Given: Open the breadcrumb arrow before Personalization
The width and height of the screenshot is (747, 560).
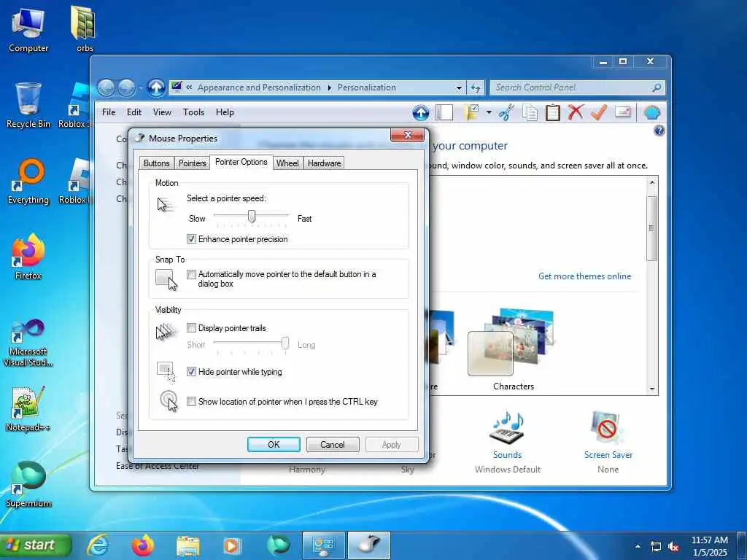Looking at the screenshot, I should [x=329, y=87].
